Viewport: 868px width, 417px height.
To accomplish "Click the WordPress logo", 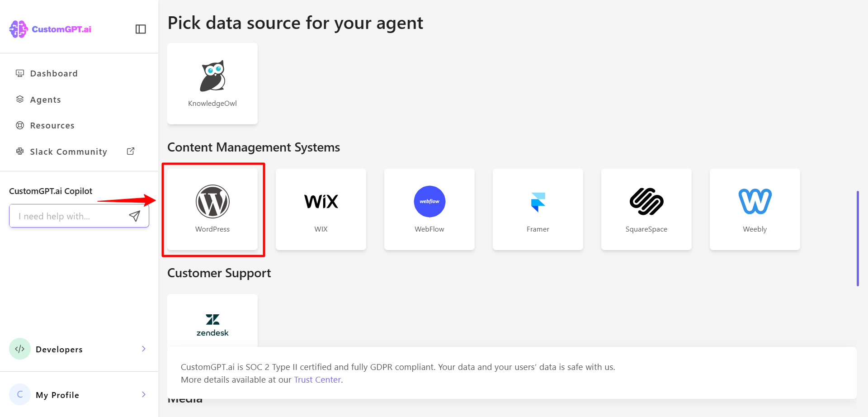I will click(x=212, y=201).
